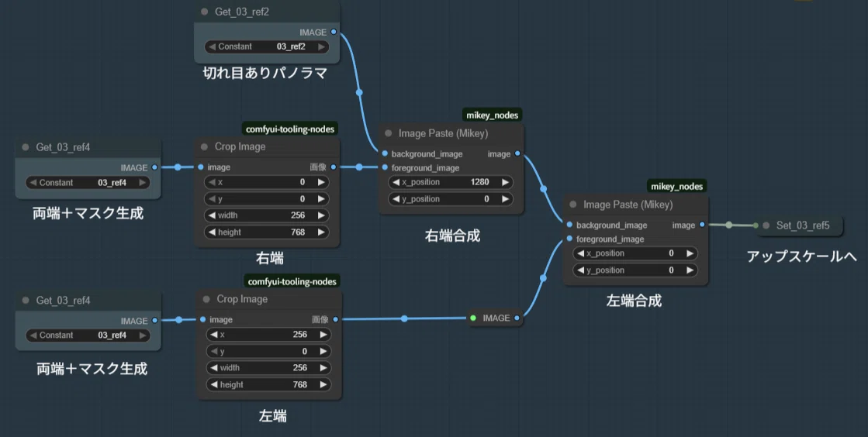Click the mikey_nodes badge above 右端合成 node
The width and height of the screenshot is (868, 437).
pos(492,115)
